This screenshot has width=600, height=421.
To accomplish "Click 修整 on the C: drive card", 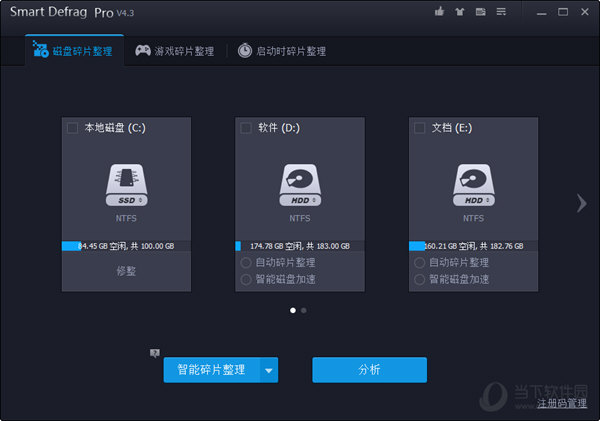I will coord(126,271).
